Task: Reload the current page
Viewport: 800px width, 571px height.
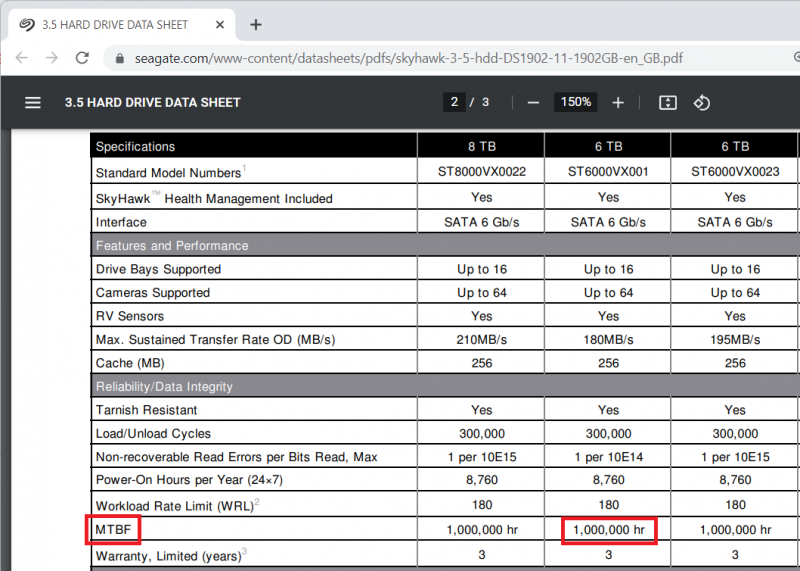Action: pos(83,58)
